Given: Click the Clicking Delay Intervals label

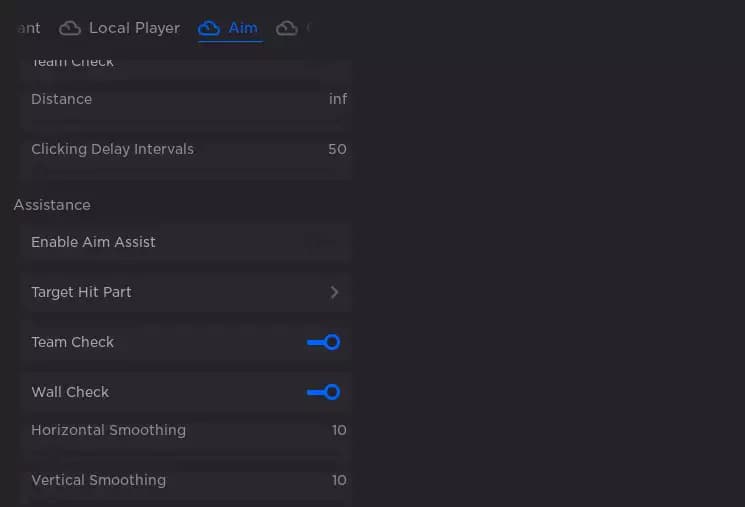Looking at the screenshot, I should pos(112,149).
